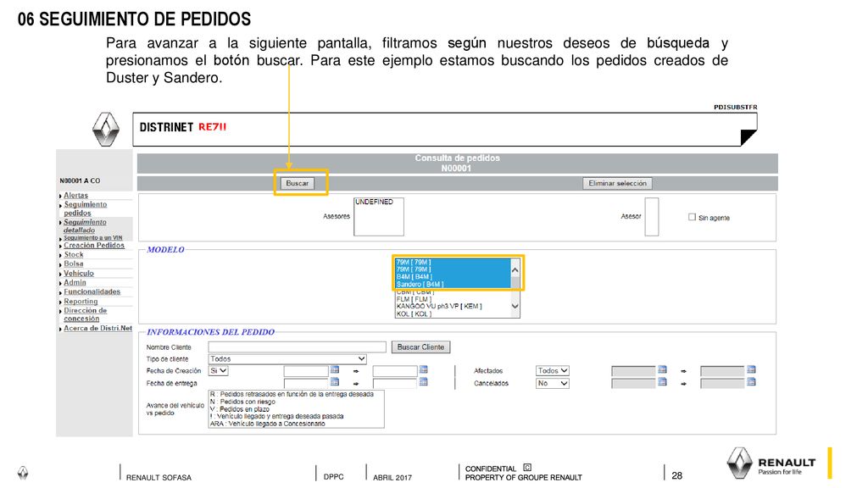Open the Fecha de Creación Si dropdown
Viewport: 868px width, 488px height.
(x=218, y=371)
